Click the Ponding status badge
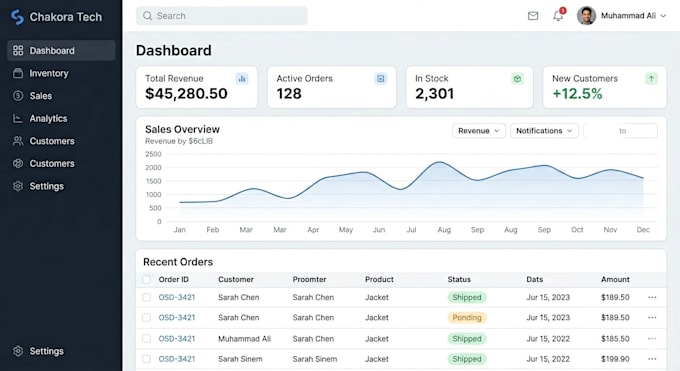The height and width of the screenshot is (371, 680). 467,318
